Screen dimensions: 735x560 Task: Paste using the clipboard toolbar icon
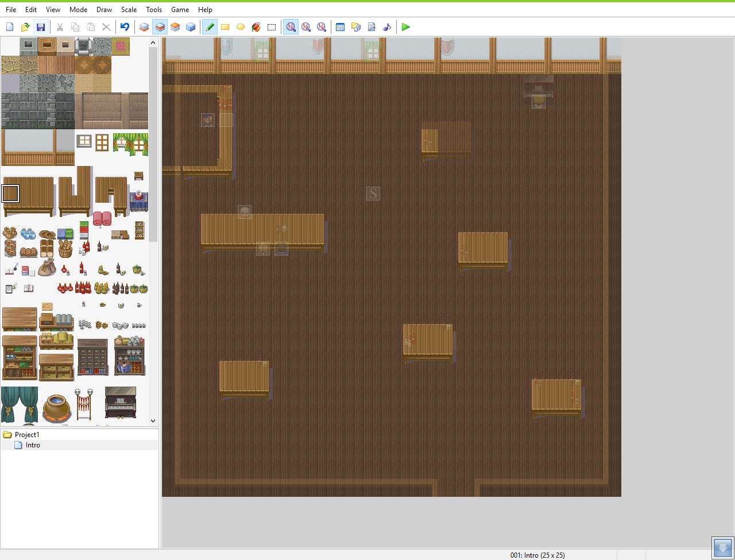91,27
